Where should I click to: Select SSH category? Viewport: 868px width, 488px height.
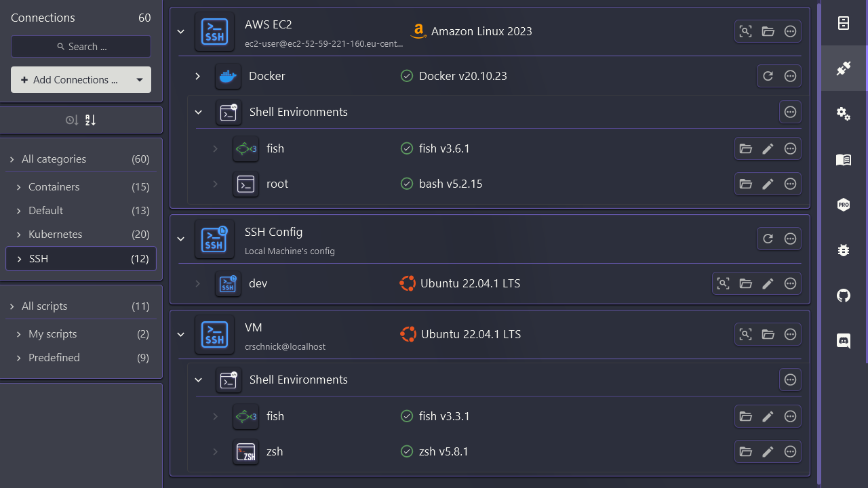pos(81,259)
